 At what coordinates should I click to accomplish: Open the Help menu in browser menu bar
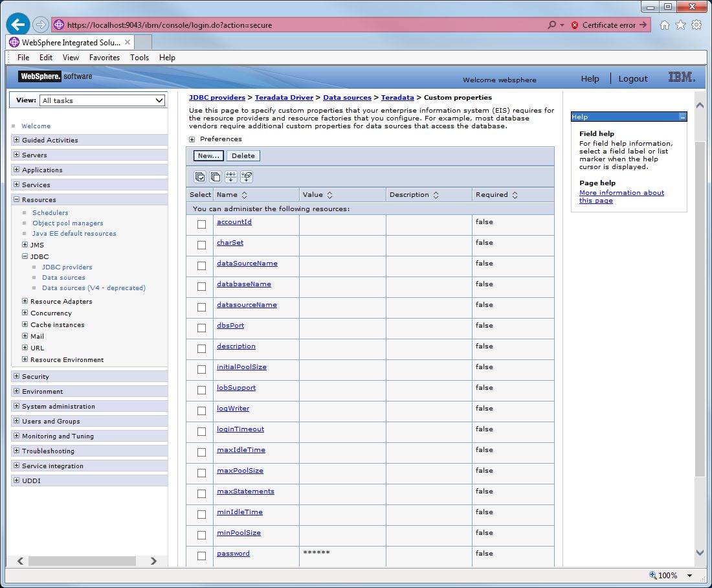coord(167,57)
